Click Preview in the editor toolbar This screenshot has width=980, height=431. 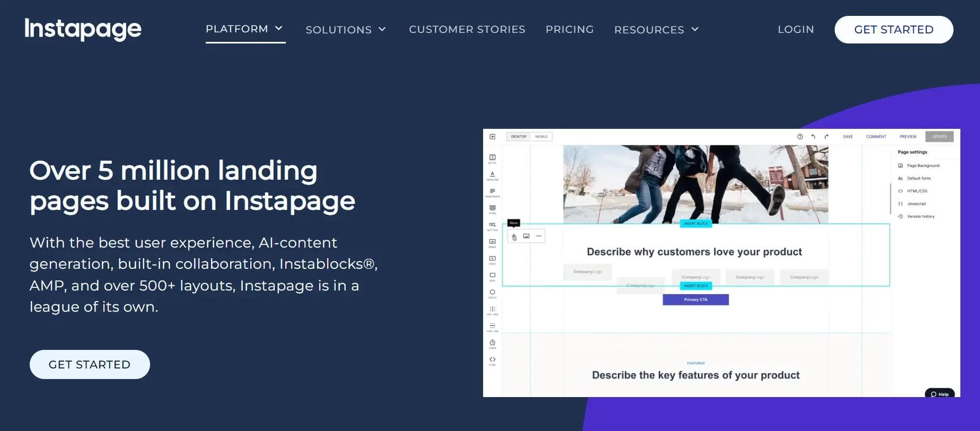point(908,137)
